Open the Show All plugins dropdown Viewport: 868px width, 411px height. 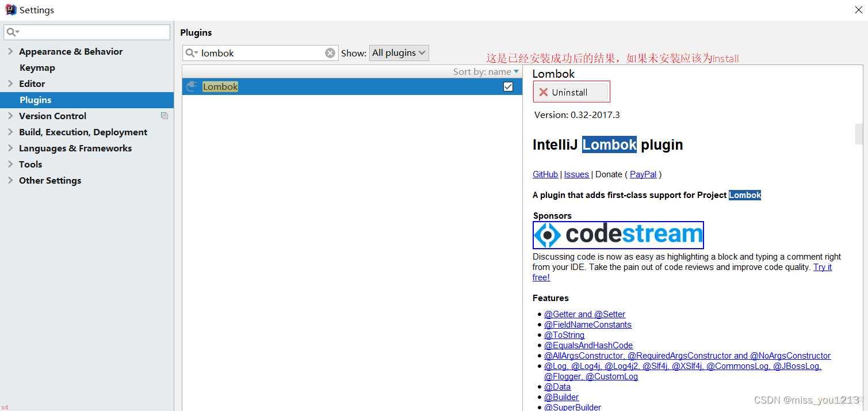[x=399, y=53]
